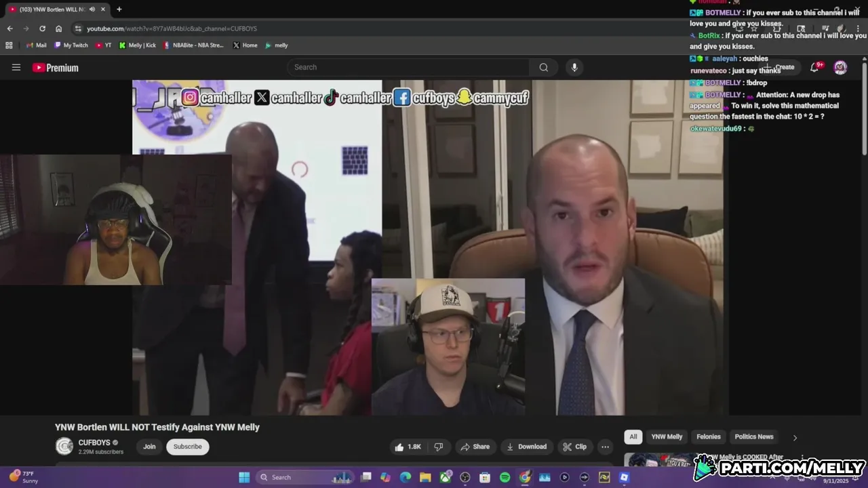Screen dimensions: 868x488
Task: Click the YouTube video player
Action: [x=431, y=247]
